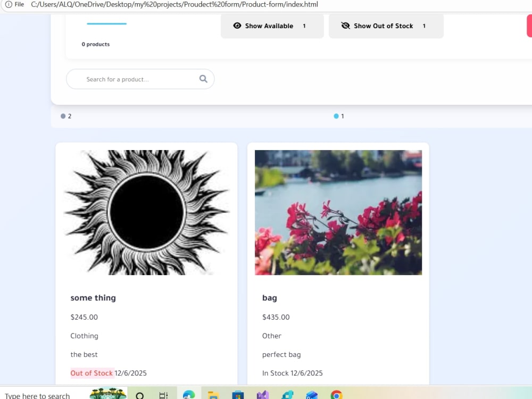This screenshot has width=532, height=399.
Task: Click the index.html URL in address bar
Action: (x=174, y=4)
